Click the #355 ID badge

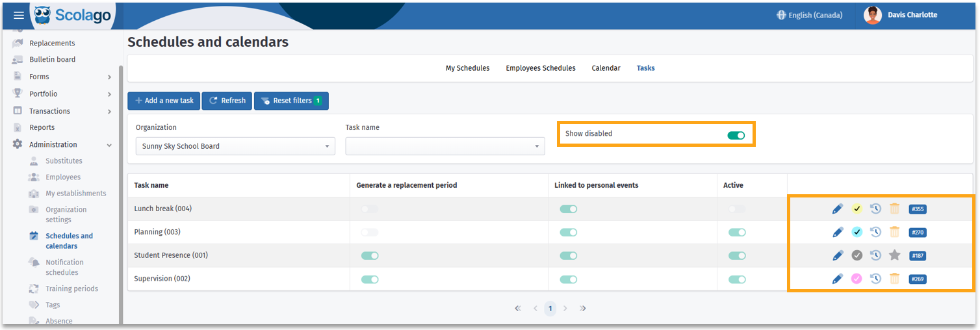(x=918, y=209)
